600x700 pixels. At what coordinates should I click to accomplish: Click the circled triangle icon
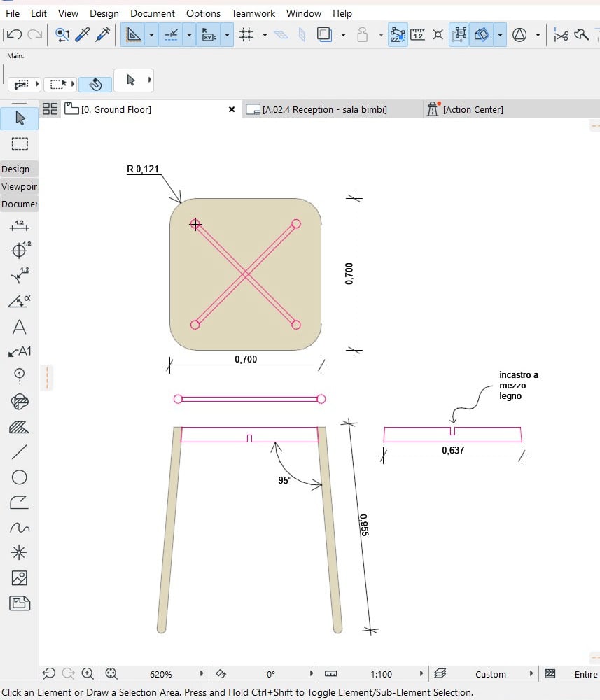(x=519, y=34)
